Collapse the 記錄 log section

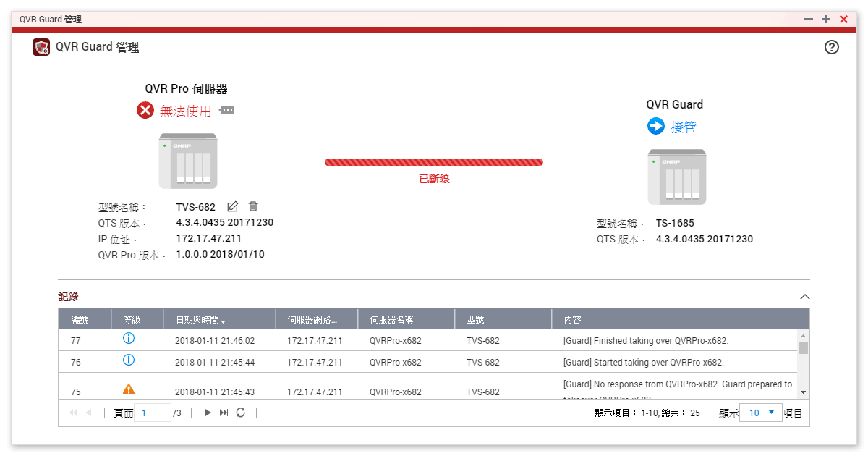(x=804, y=297)
